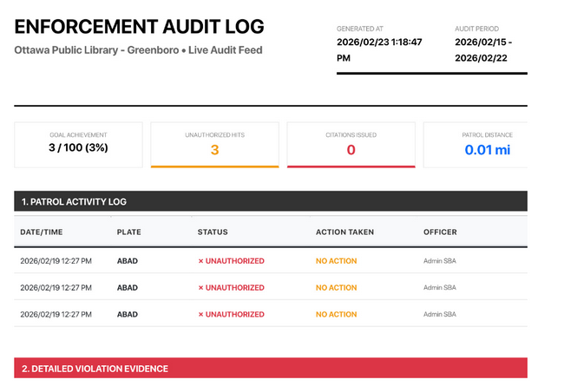Click the Generated At timestamp
The image size is (577, 392).
[x=379, y=50]
